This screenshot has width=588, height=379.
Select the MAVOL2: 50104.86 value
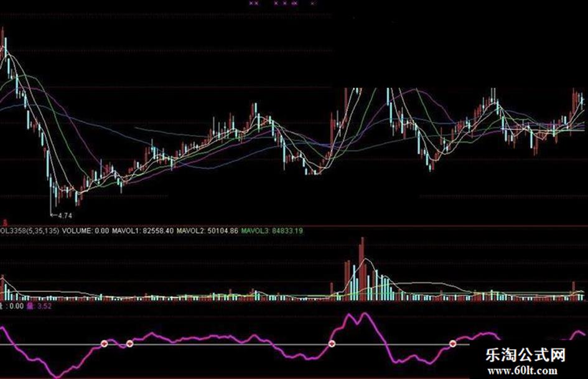point(207,231)
